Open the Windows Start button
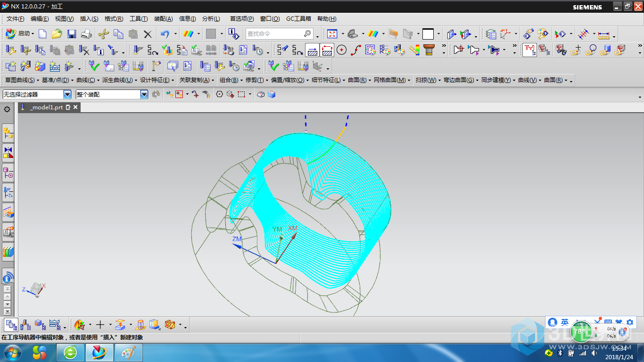Image resolution: width=644 pixels, height=362 pixels. pos(13,353)
